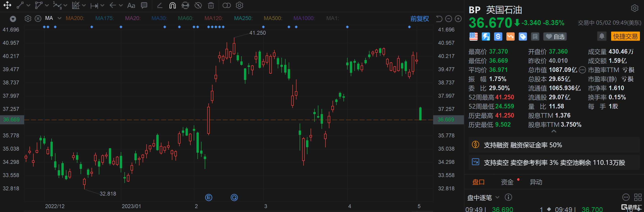Click the blue diamond marker above May
The image size is (644, 212).
(x=409, y=27)
